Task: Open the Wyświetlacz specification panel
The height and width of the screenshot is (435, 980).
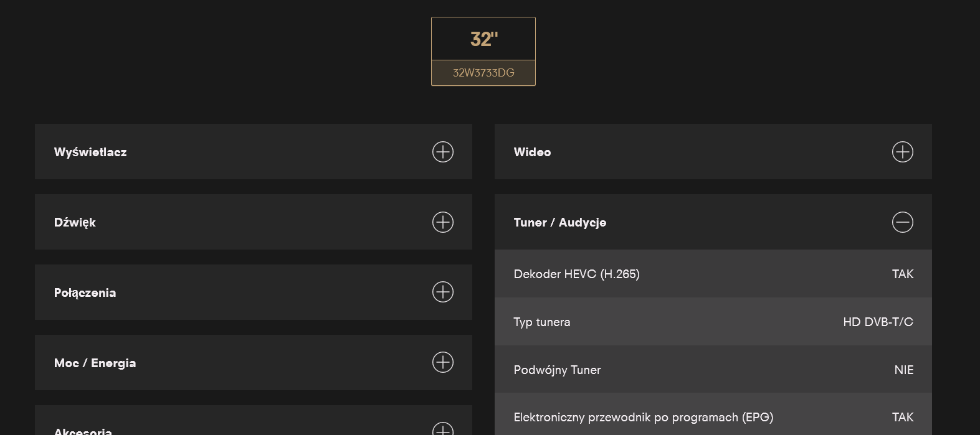Action: tap(254, 152)
